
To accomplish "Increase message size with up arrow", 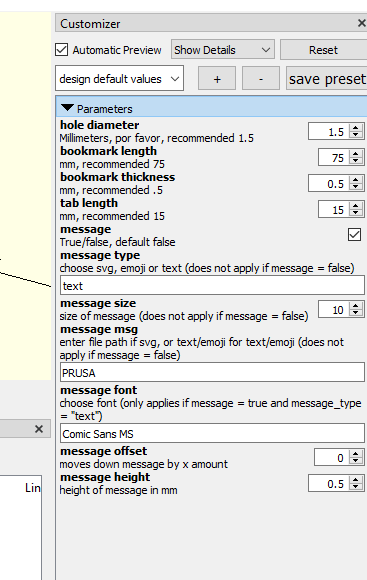I will 356,306.
